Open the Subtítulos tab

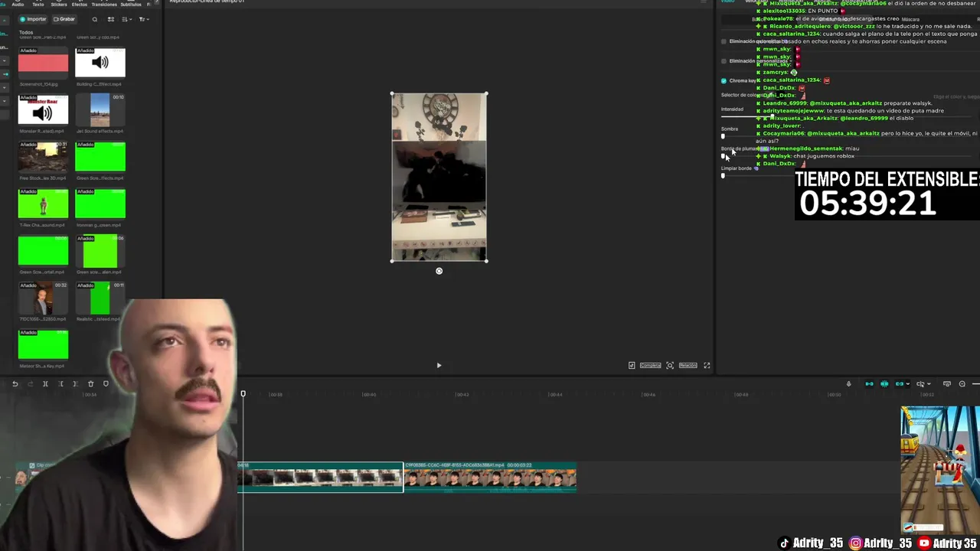pos(131,4)
